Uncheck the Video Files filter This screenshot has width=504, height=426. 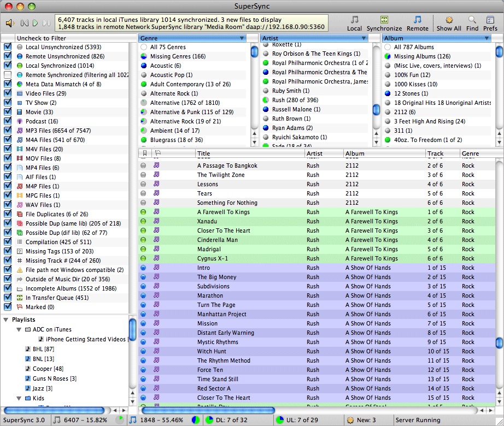(x=8, y=93)
